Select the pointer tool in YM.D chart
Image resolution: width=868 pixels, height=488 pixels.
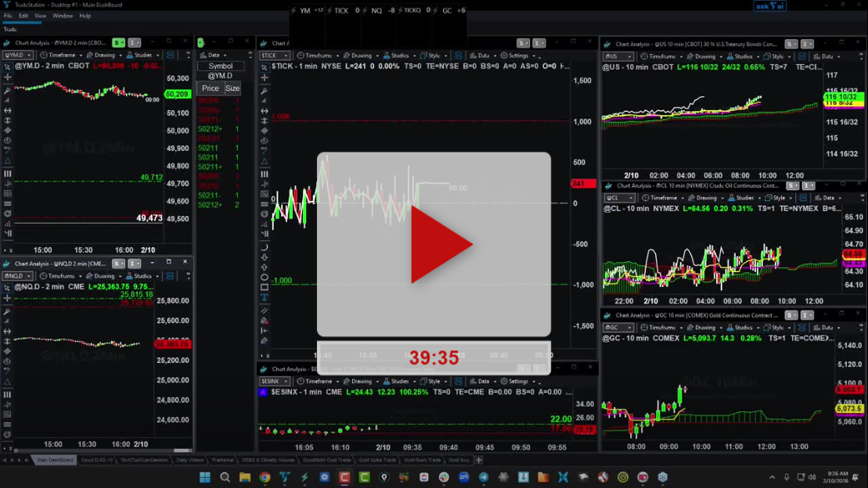[x=8, y=66]
